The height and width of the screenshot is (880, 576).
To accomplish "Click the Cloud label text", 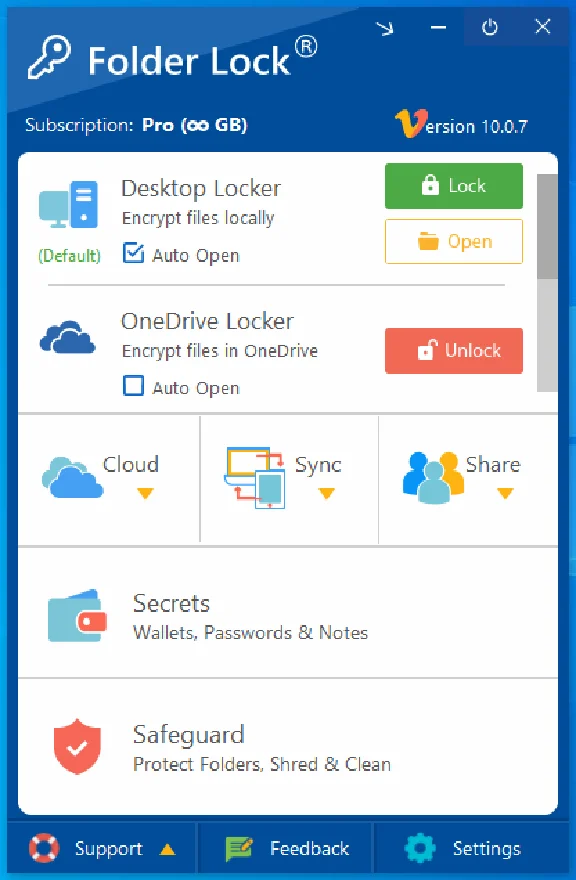I will [131, 464].
